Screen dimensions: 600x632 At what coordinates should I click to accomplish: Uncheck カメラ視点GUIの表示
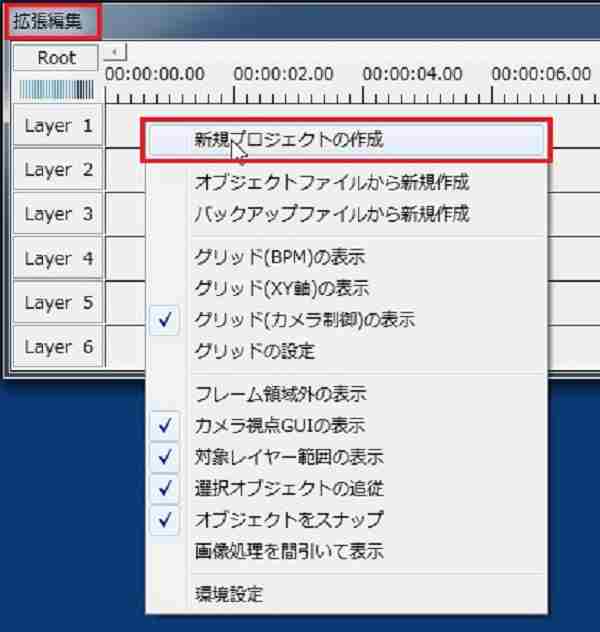347,426
